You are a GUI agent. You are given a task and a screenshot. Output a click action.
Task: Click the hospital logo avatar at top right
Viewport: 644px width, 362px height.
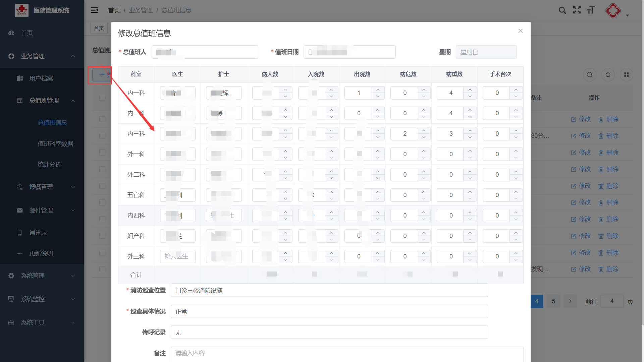(613, 11)
